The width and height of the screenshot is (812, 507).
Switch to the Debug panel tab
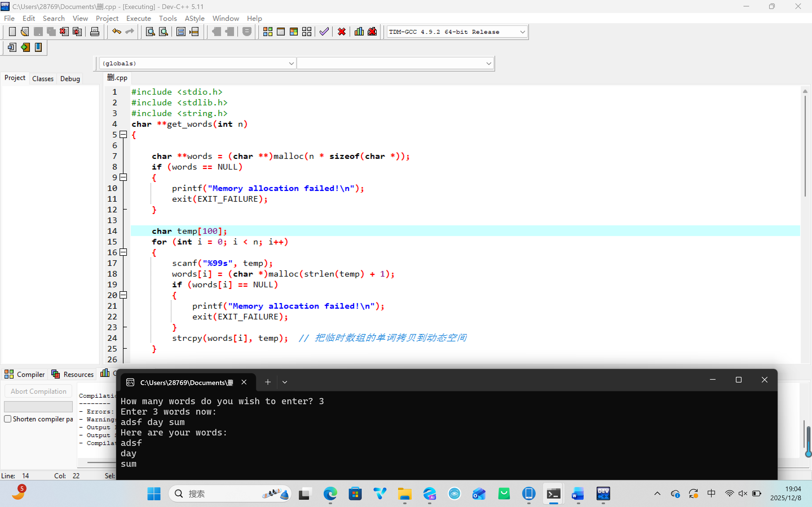pos(70,79)
